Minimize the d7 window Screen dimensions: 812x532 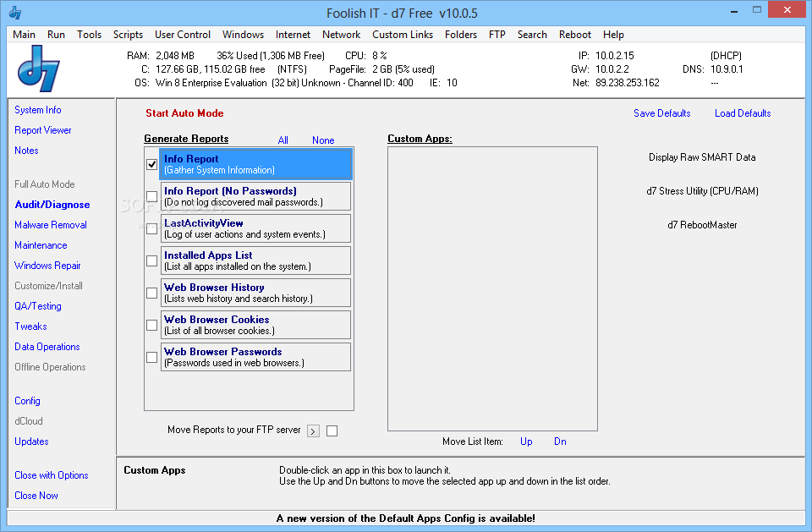pyautogui.click(x=734, y=10)
